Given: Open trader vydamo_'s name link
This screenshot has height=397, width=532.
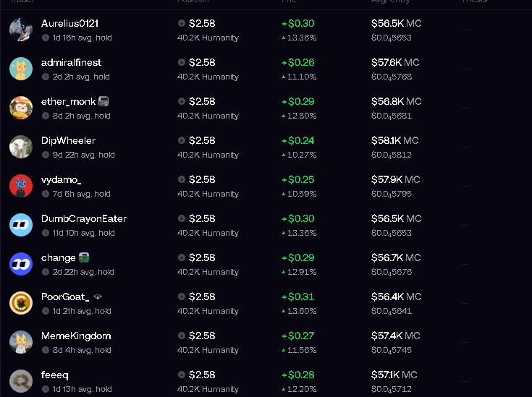Looking at the screenshot, I should pos(61,179).
